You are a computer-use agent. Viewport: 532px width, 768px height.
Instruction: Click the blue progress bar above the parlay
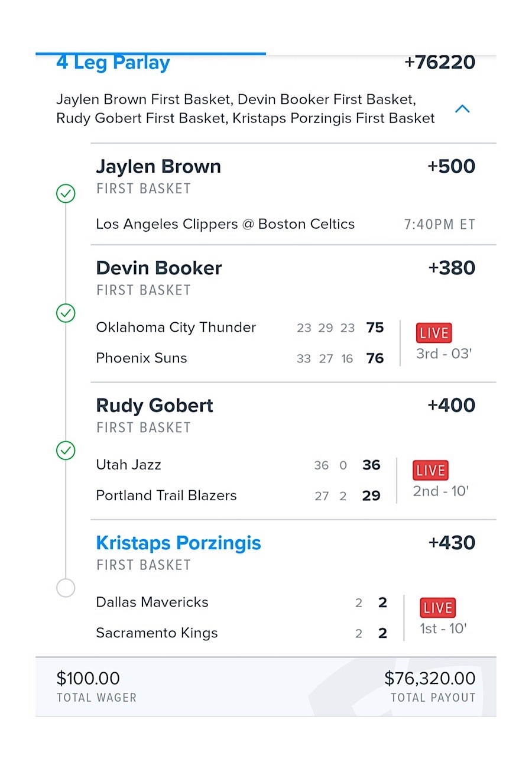pyautogui.click(x=151, y=53)
